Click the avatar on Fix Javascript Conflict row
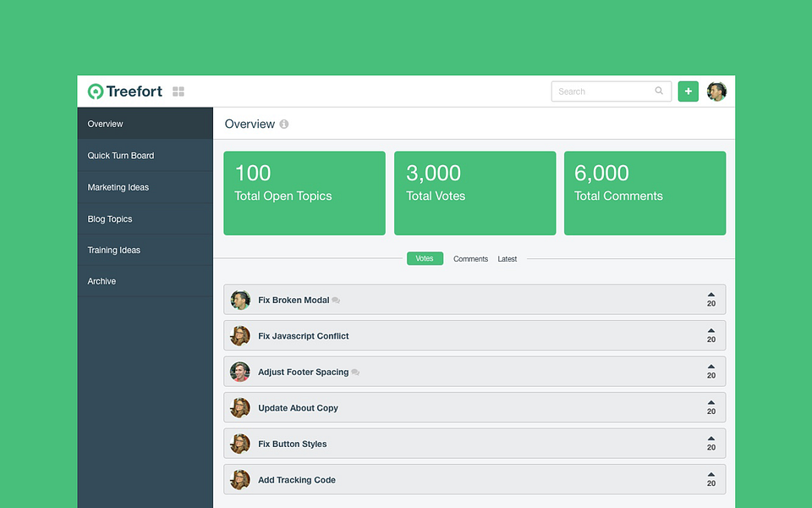 point(240,336)
